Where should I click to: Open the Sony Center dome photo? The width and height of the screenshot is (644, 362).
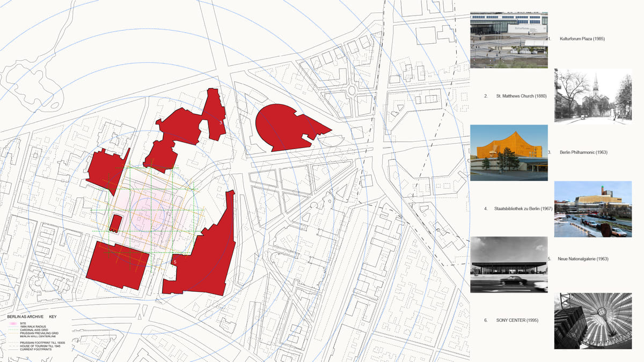(x=592, y=320)
